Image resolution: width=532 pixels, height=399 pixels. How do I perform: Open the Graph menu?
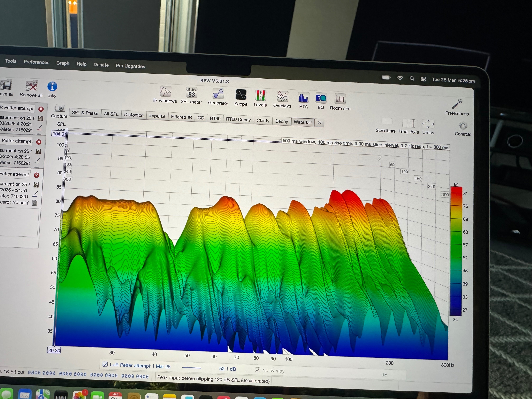pos(63,63)
